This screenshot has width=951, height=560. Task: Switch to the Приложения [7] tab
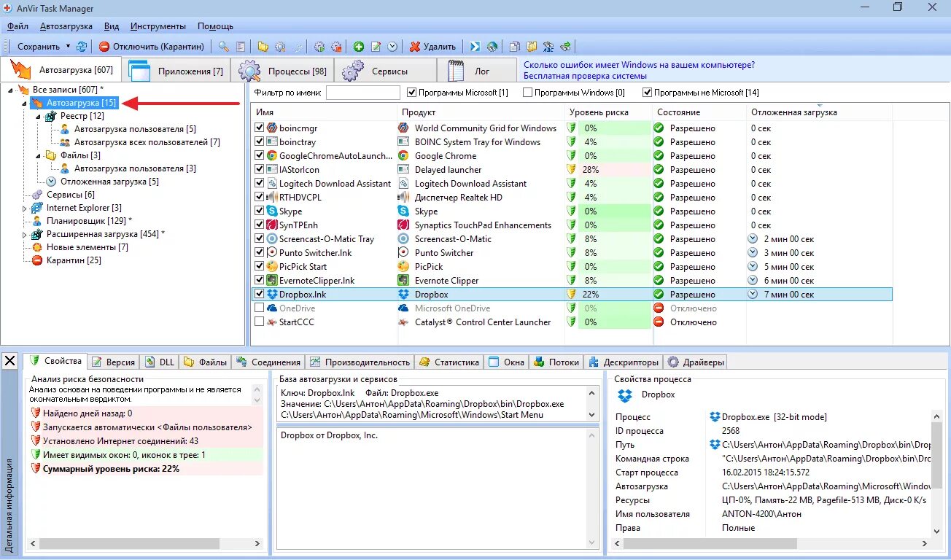click(x=176, y=71)
